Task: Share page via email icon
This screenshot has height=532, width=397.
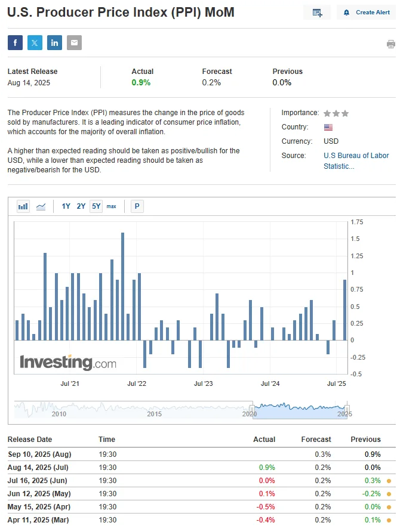Action: click(x=74, y=43)
